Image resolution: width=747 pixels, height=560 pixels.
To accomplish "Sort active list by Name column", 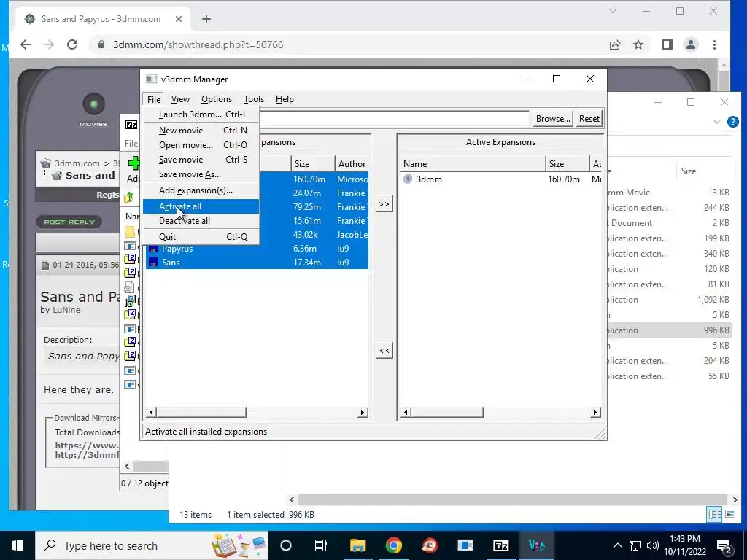I will click(x=473, y=164).
